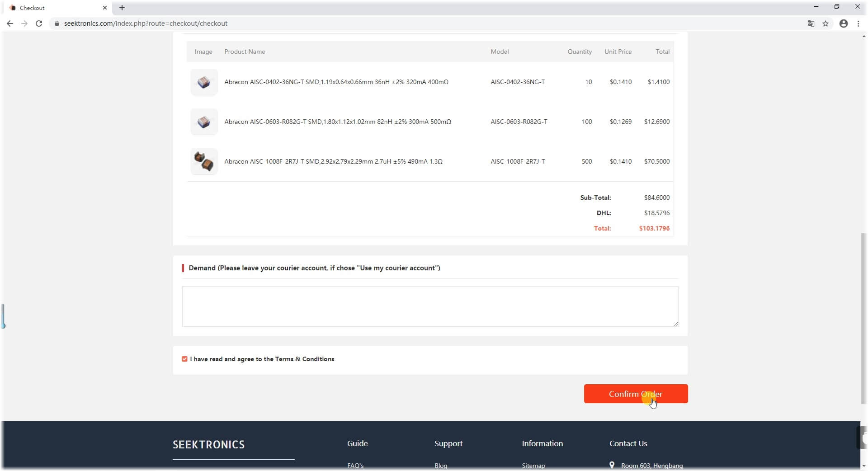Click the Information footer heading
Image resolution: width=868 pixels, height=471 pixels.
pyautogui.click(x=542, y=443)
